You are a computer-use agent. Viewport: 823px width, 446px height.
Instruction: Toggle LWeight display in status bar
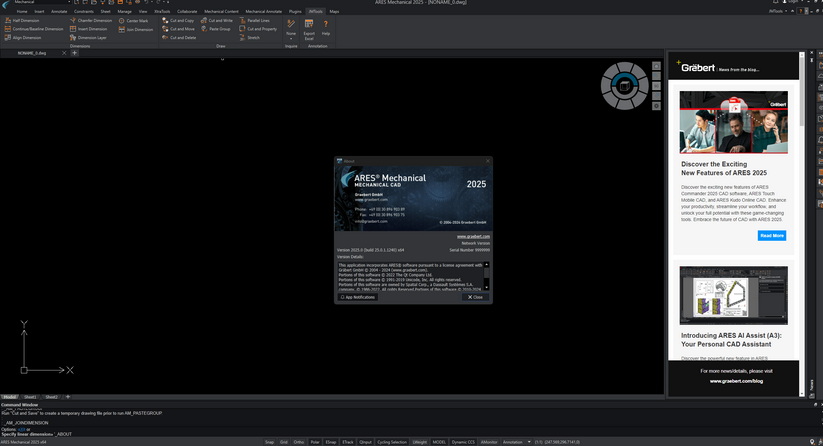coord(419,442)
